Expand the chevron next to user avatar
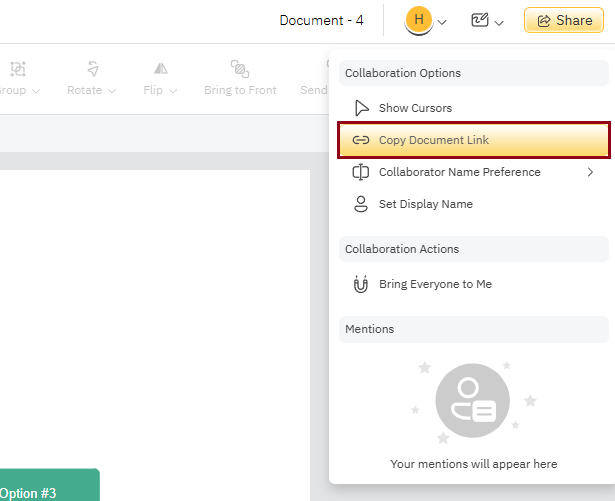This screenshot has width=615, height=501. click(442, 21)
